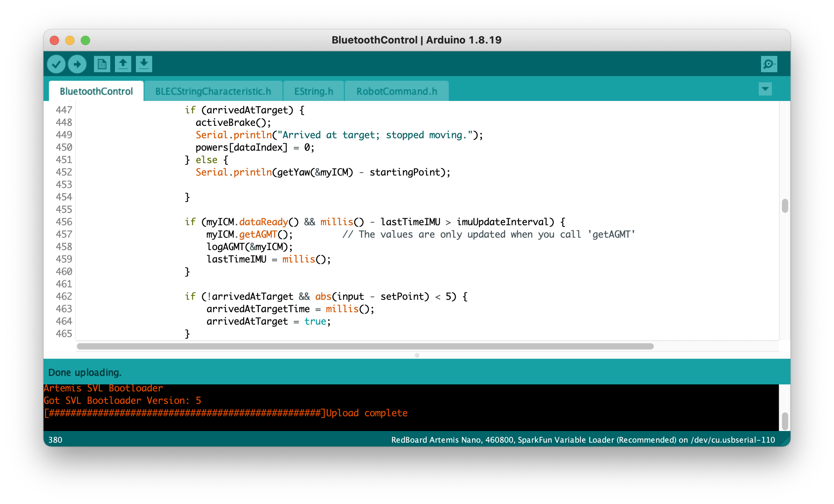Click "Upload complete" console text

point(367,413)
